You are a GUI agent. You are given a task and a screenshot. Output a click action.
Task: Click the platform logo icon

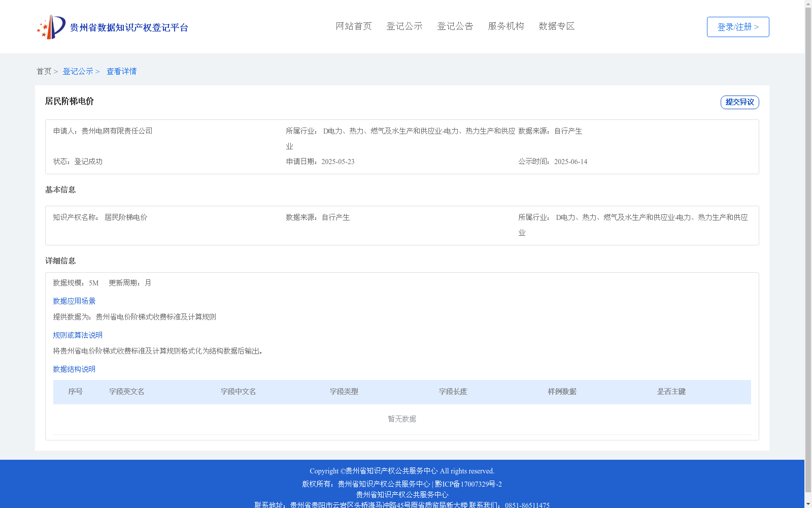click(51, 27)
